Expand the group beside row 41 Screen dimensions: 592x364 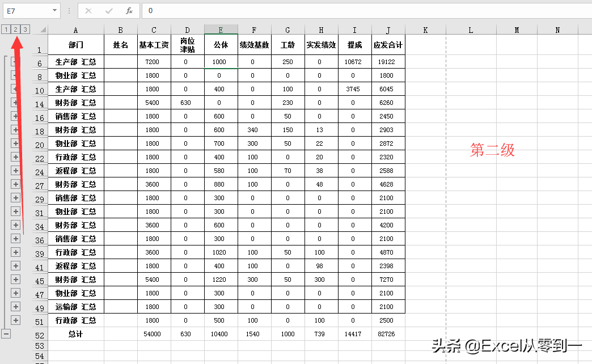15,265
